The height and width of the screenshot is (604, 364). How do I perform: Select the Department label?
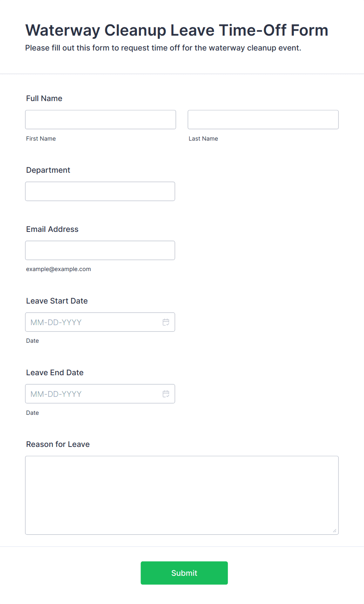(x=48, y=170)
